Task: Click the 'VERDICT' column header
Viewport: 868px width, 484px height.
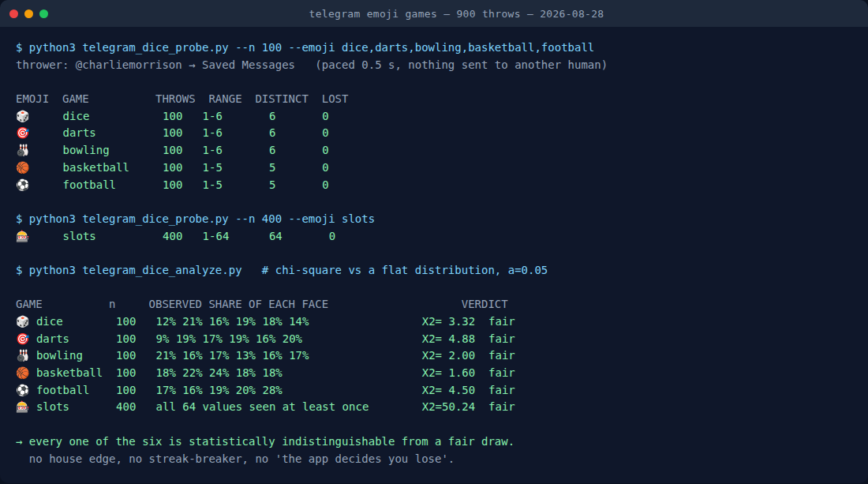Action: tap(485, 304)
